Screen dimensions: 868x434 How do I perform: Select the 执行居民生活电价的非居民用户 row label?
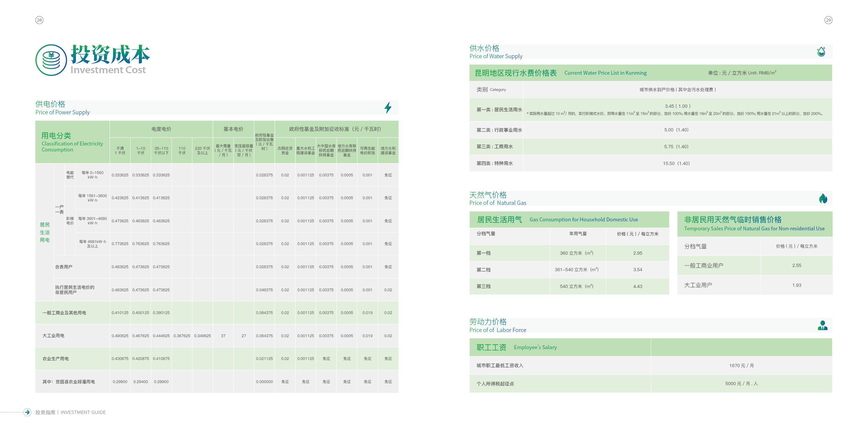(75, 290)
